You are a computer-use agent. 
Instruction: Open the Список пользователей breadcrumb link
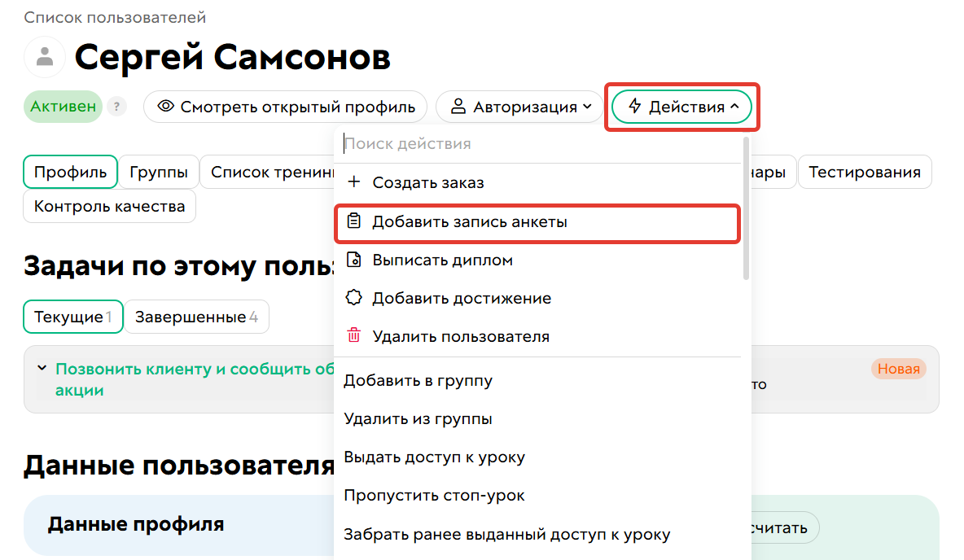point(114,16)
